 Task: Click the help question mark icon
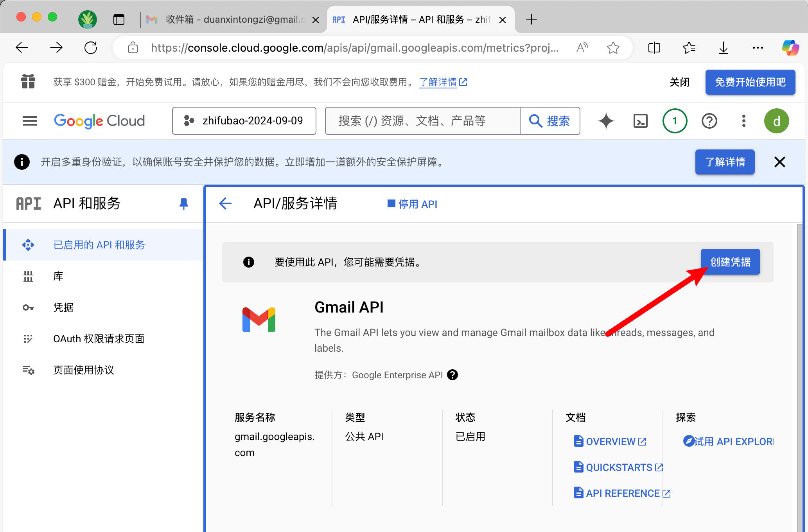709,121
